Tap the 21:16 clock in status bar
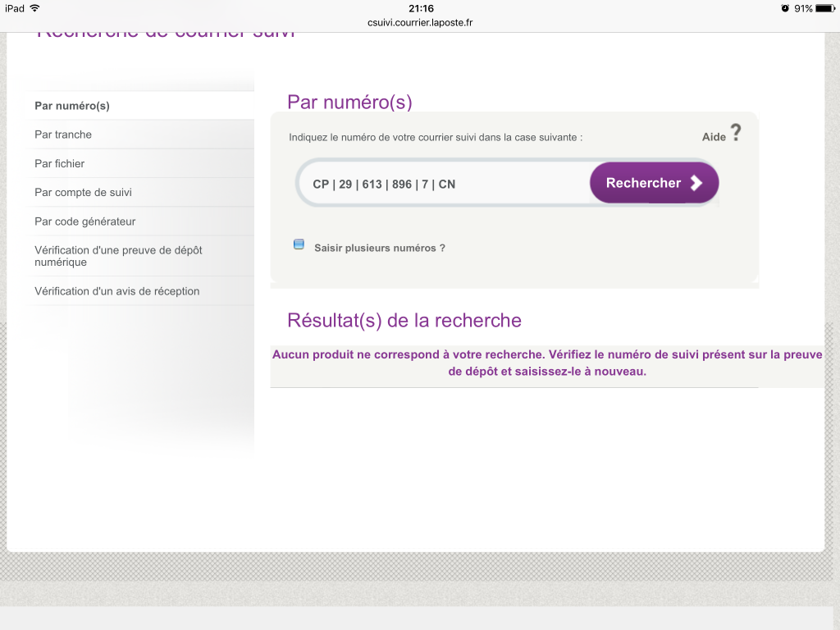 pyautogui.click(x=421, y=8)
